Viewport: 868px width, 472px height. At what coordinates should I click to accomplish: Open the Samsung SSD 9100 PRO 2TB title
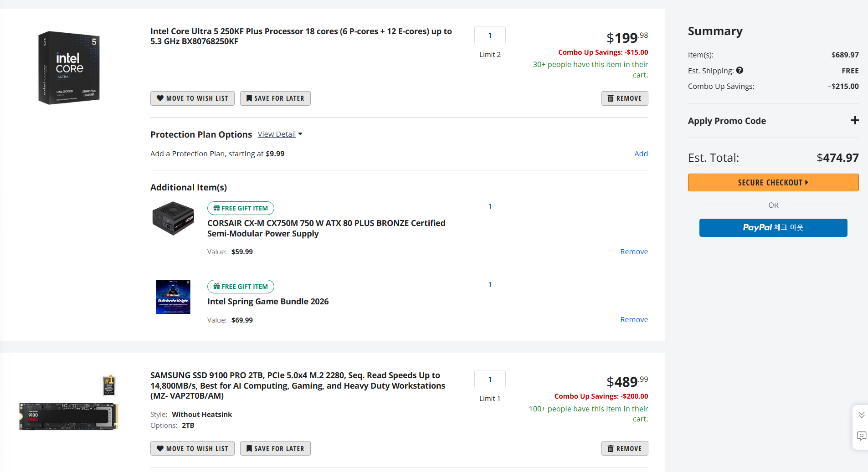[x=298, y=385]
